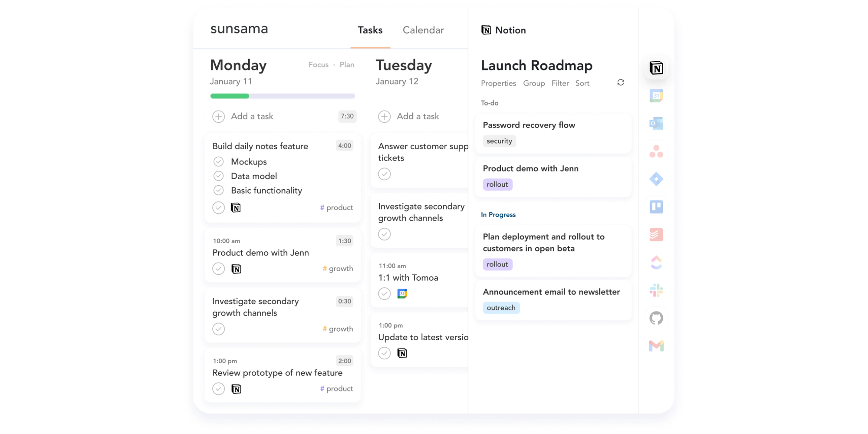Check off the Data model subtask
This screenshot has height=434, width=868.
click(218, 176)
